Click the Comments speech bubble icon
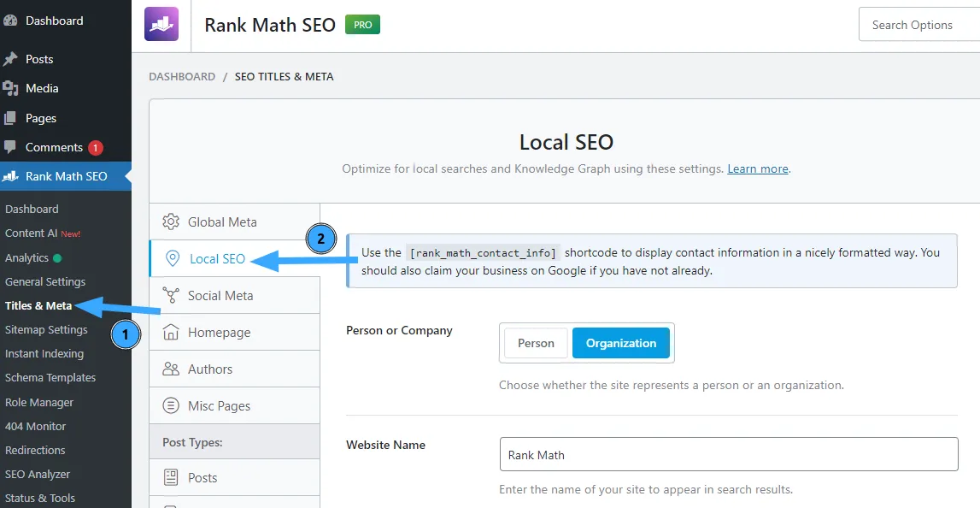The height and width of the screenshot is (508, 980). click(x=10, y=148)
